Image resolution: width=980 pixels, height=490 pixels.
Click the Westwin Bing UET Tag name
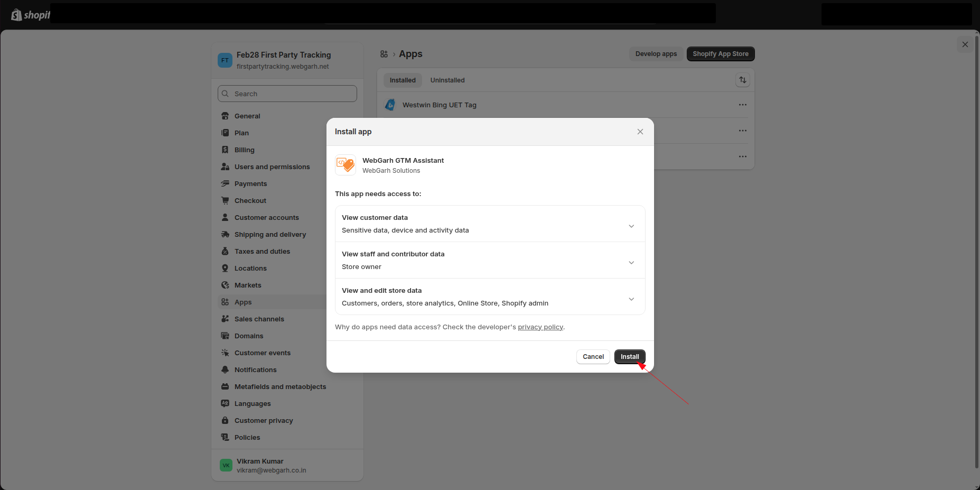[440, 105]
